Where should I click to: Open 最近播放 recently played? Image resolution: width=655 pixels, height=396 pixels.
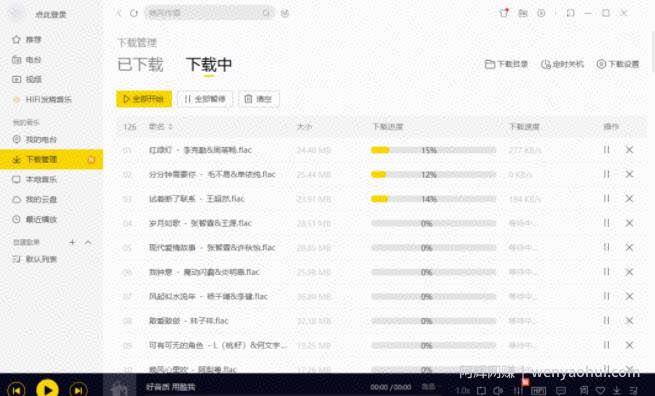click(x=35, y=219)
